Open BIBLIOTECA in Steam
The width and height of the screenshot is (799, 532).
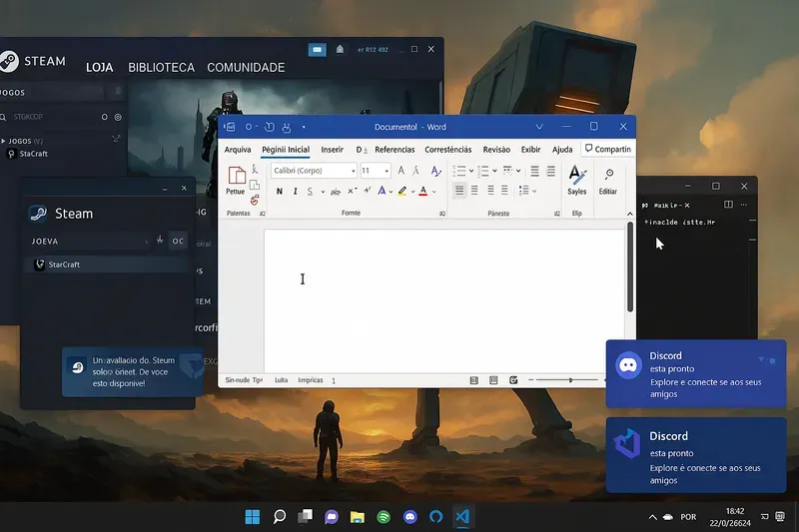pyautogui.click(x=161, y=67)
